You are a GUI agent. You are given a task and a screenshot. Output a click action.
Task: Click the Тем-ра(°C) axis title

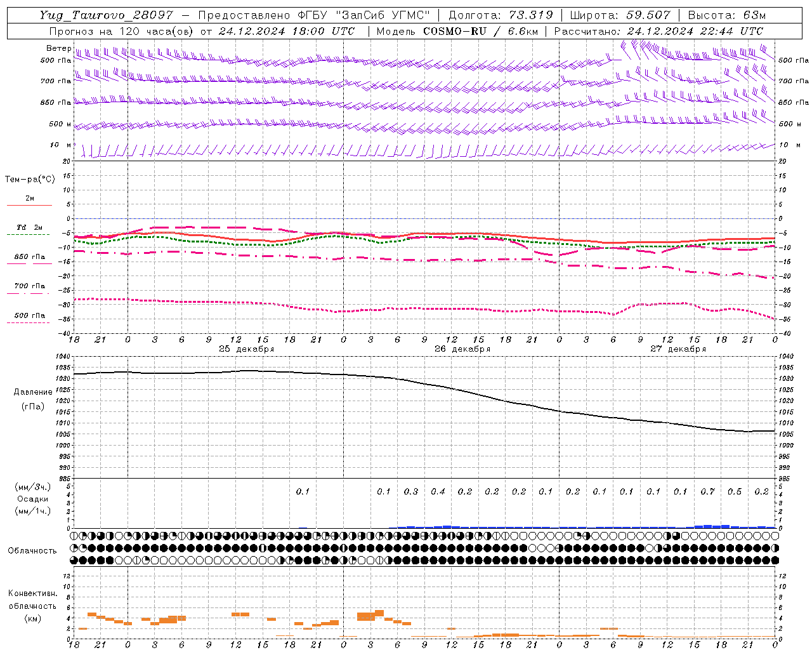coord(30,180)
